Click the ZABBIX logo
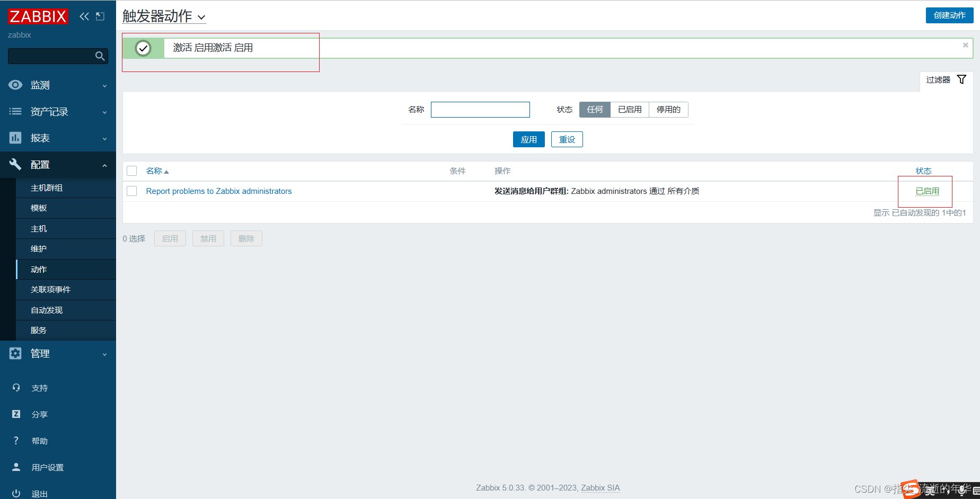The image size is (980, 499). pyautogui.click(x=38, y=16)
